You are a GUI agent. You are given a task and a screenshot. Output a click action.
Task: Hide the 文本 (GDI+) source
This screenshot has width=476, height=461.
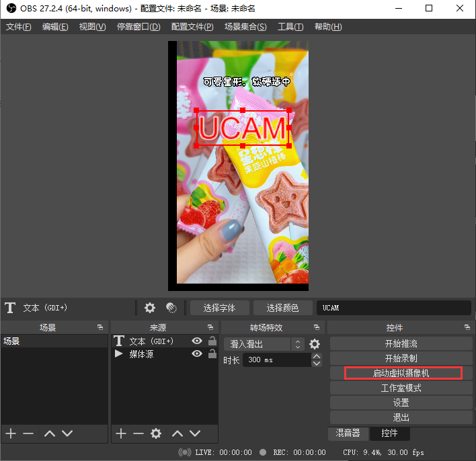pos(197,341)
